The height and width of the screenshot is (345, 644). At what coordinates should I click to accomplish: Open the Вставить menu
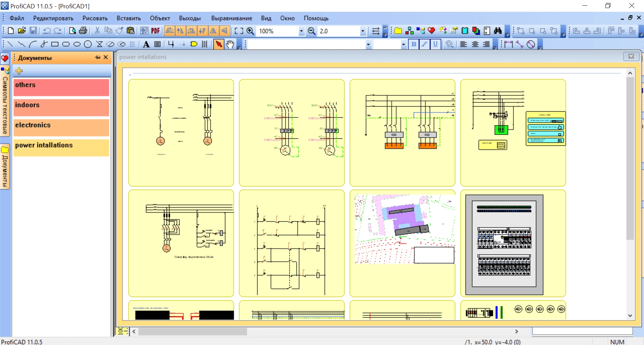click(128, 18)
